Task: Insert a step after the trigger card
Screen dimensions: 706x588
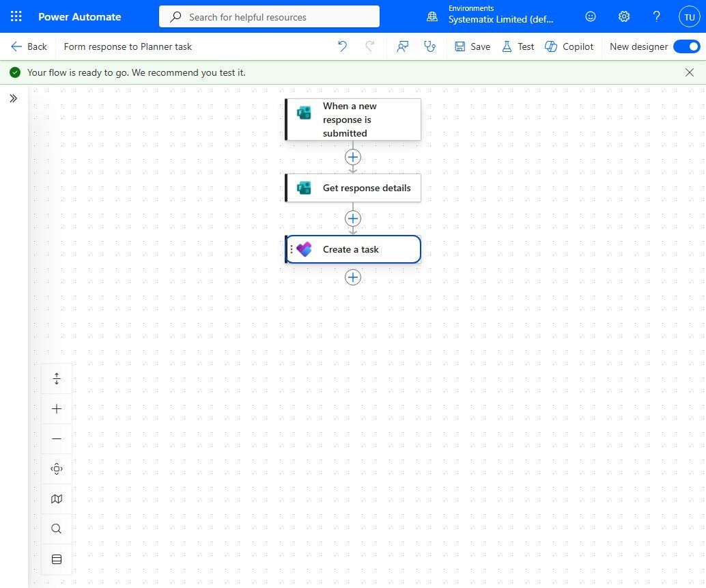Action: [353, 157]
